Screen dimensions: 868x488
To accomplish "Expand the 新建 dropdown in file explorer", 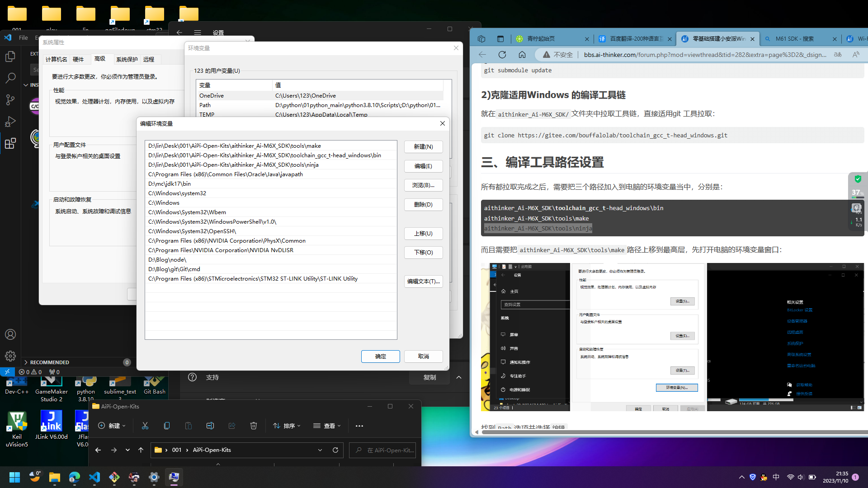I will (x=112, y=426).
